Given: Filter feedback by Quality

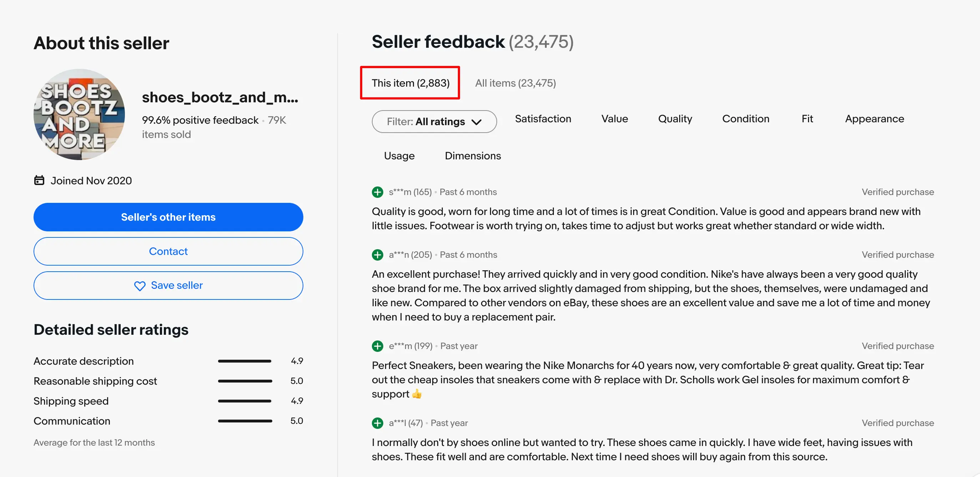Looking at the screenshot, I should [675, 119].
